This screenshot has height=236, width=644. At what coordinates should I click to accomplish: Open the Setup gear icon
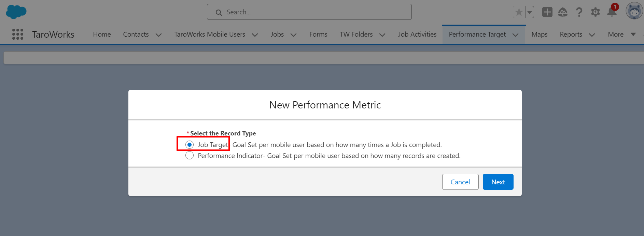pos(596,12)
